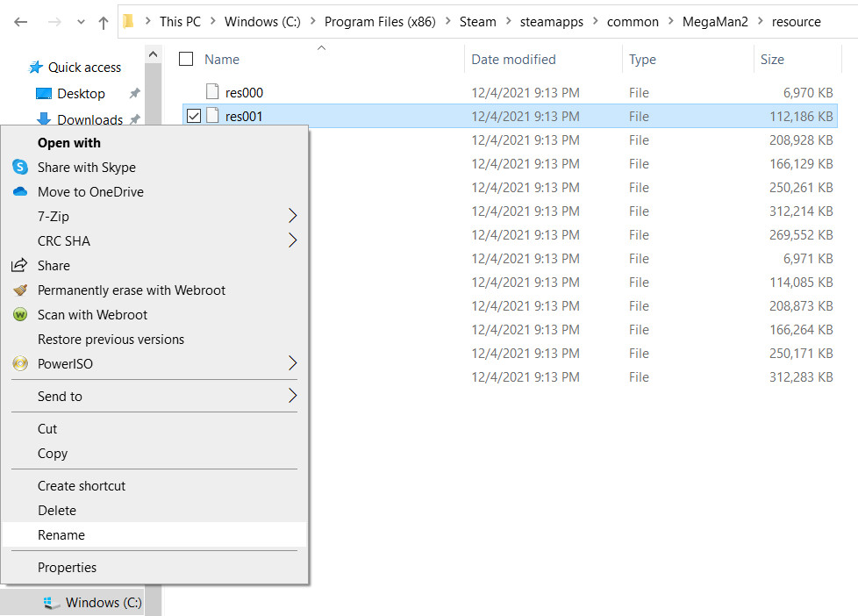The height and width of the screenshot is (616, 858).
Task: Open the recent locations dropdown arrow
Action: coord(81,22)
